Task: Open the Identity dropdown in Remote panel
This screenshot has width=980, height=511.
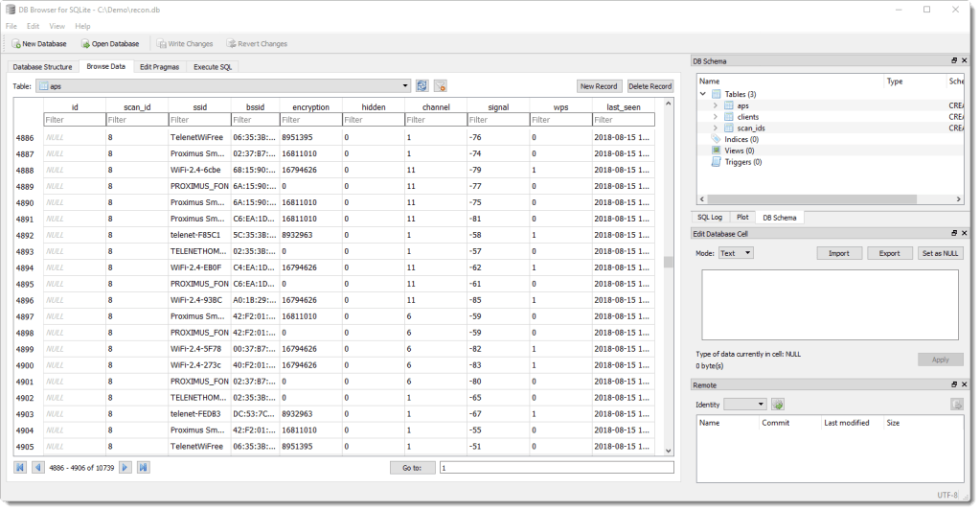Action: pos(745,405)
